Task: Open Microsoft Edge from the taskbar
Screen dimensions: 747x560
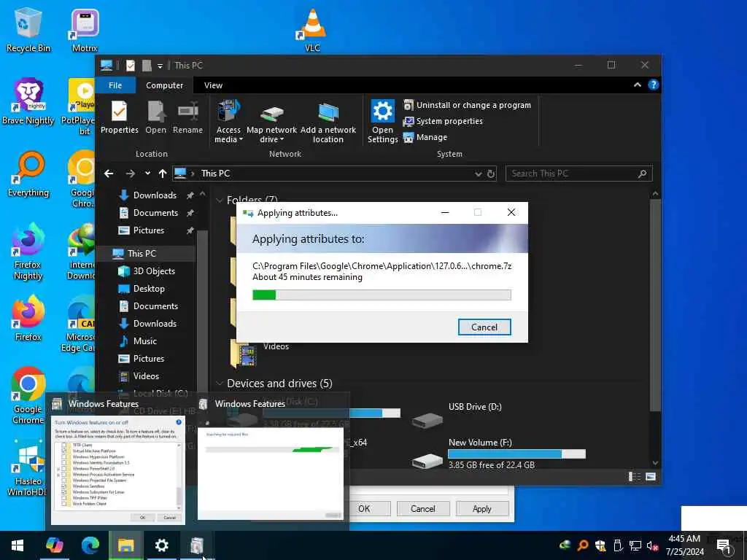Action: (x=90, y=545)
